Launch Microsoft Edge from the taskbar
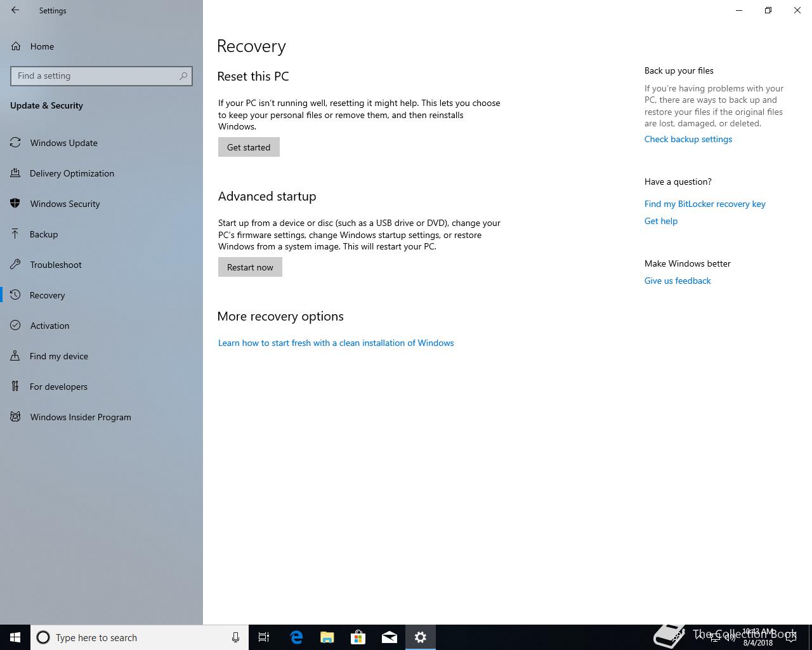 pyautogui.click(x=296, y=637)
